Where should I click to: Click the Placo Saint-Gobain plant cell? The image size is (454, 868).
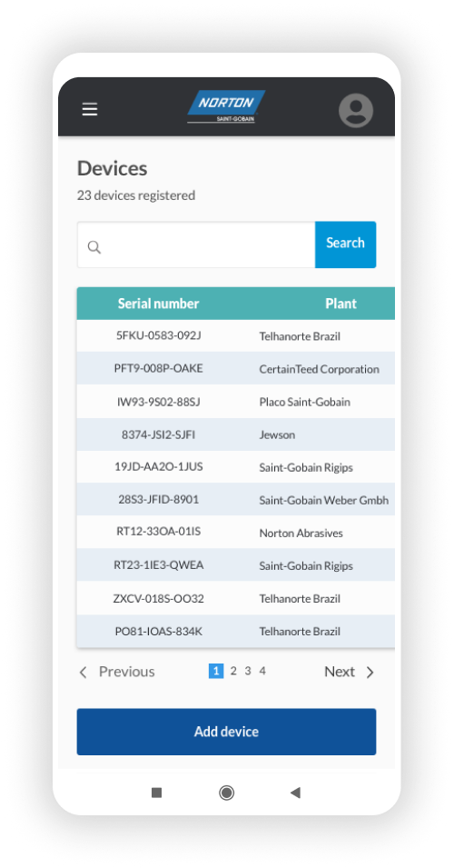pos(305,402)
